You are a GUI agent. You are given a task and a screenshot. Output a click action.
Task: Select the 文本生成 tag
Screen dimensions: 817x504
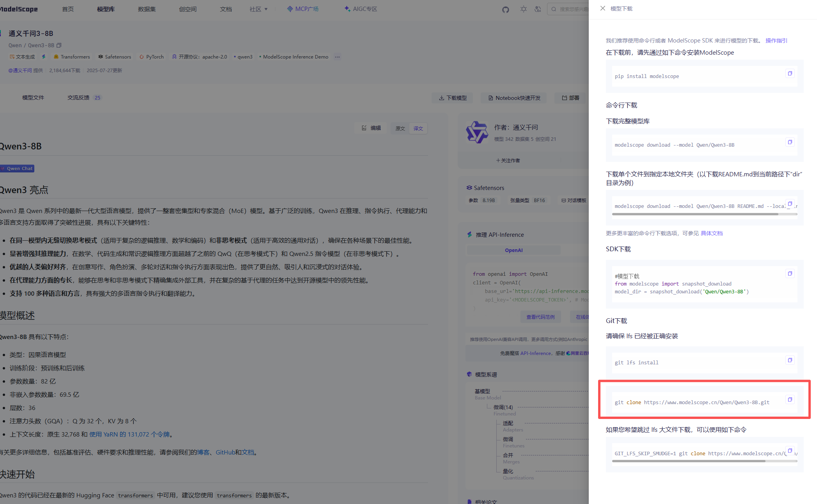coord(22,57)
